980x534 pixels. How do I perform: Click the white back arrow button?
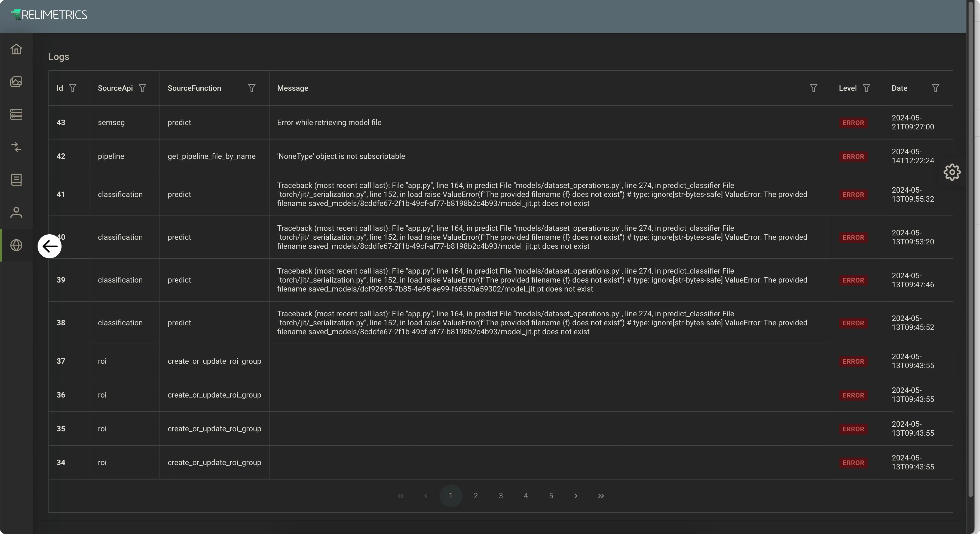tap(50, 247)
